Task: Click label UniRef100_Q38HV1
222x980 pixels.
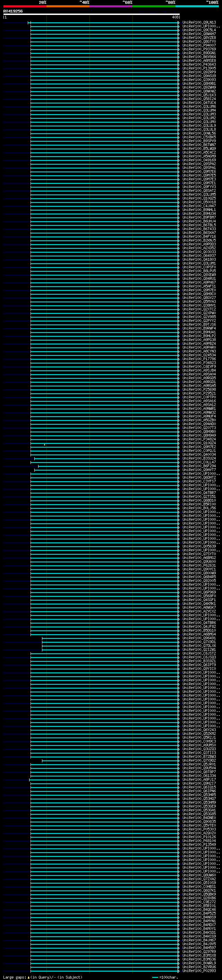Action: point(199,305)
